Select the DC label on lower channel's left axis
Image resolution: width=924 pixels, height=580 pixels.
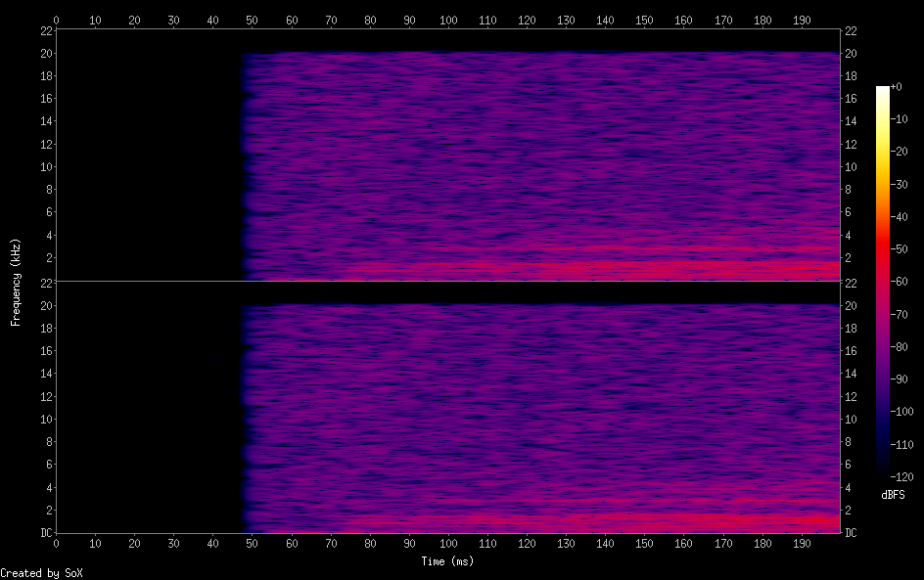44,533
